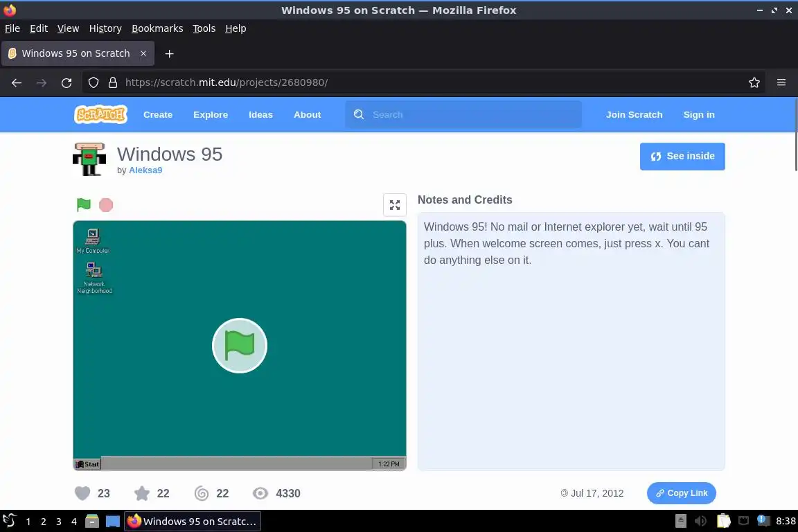Click the 8:38 taskbar clock
This screenshot has width=798, height=532.
tap(786, 521)
